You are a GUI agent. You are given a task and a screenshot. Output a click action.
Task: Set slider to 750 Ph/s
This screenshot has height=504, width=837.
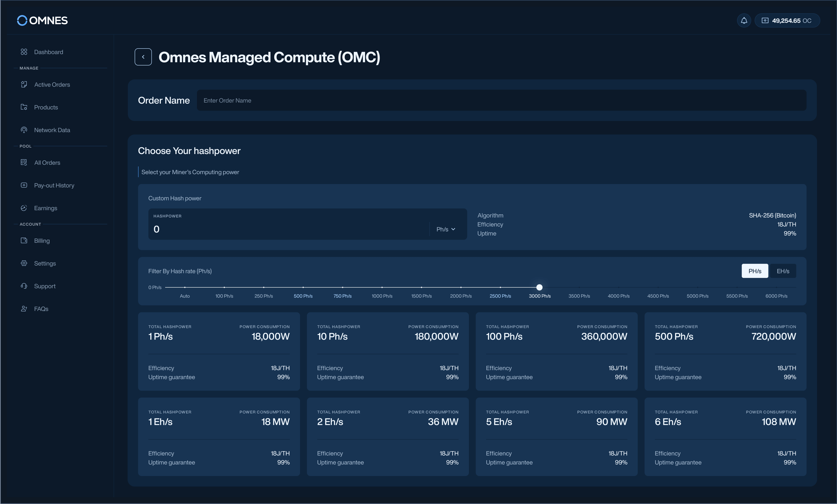coord(342,296)
